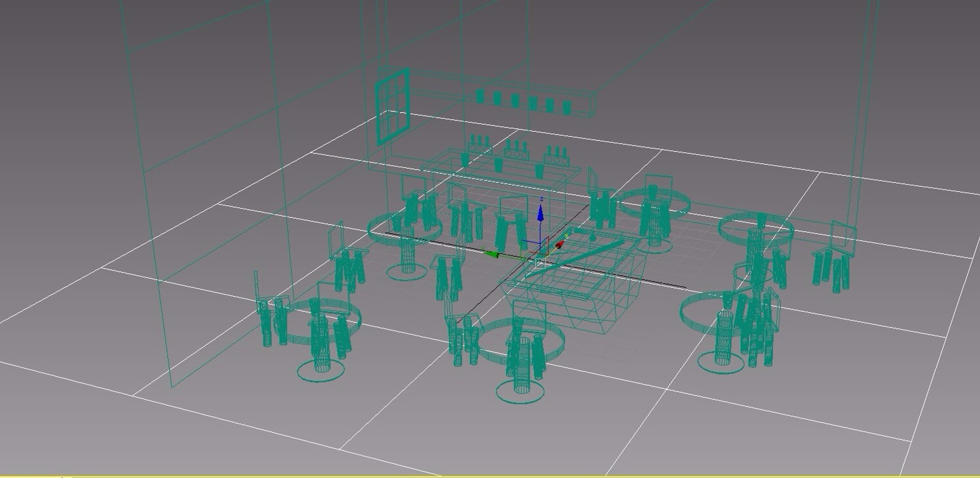Select the gridded window frame on wall
Image resolution: width=980 pixels, height=478 pixels.
coord(393,106)
